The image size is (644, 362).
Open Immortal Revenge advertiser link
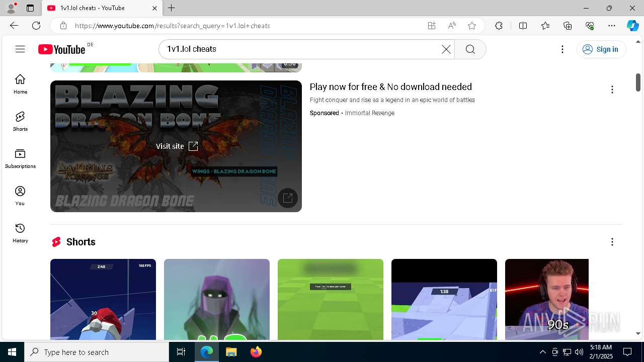(x=370, y=113)
